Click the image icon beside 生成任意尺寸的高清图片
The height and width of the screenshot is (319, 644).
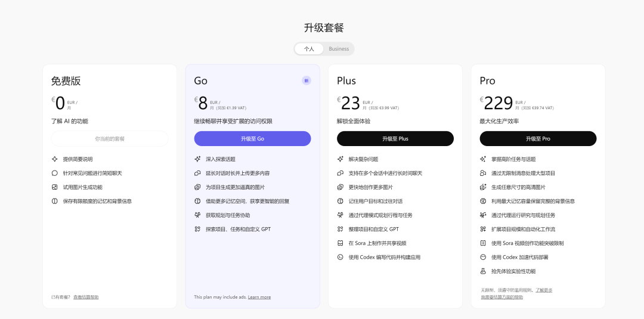tap(483, 187)
